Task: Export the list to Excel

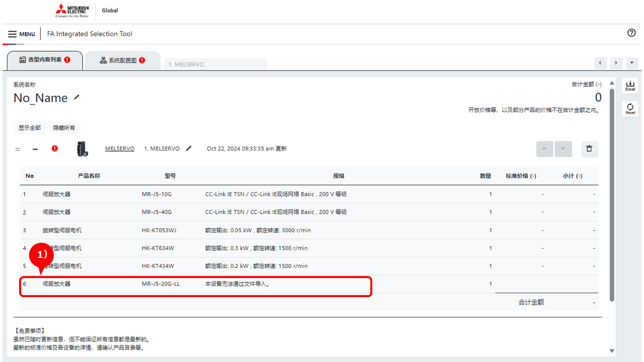Action: 630,85
